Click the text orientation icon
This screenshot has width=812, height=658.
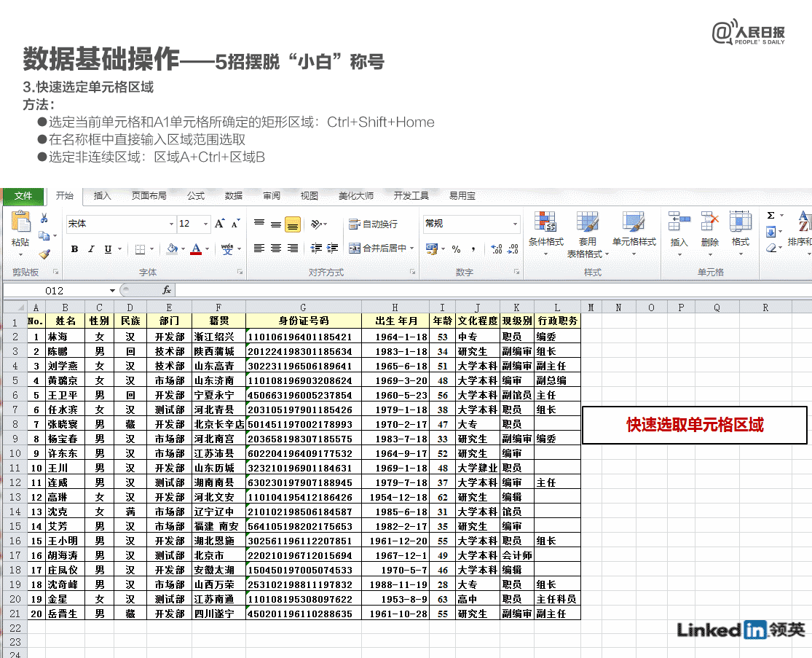pos(316,224)
